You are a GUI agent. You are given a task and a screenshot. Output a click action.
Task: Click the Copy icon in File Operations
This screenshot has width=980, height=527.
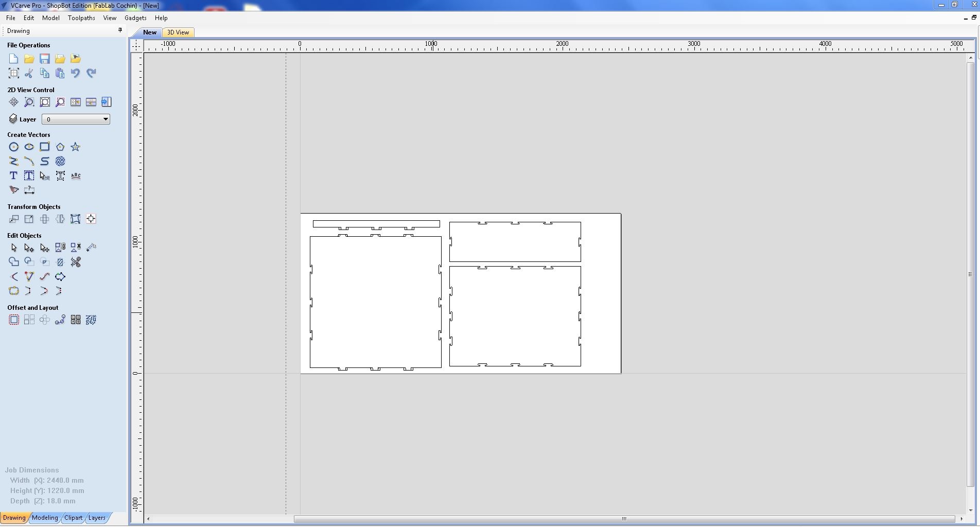(45, 73)
